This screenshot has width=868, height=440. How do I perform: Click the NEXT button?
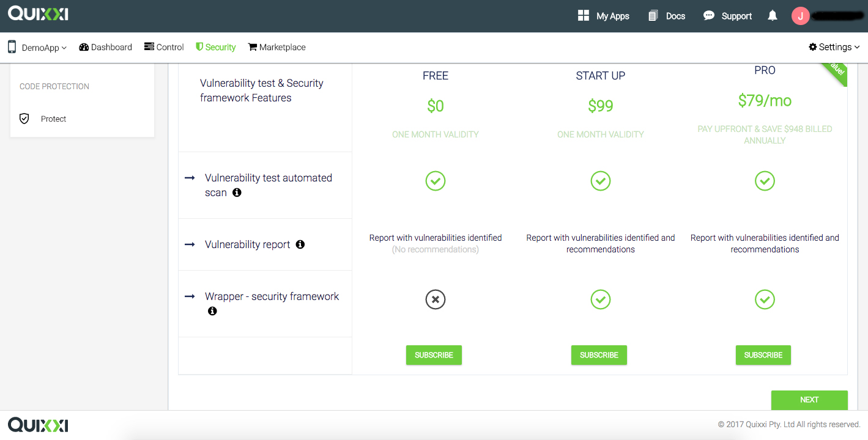click(x=809, y=400)
